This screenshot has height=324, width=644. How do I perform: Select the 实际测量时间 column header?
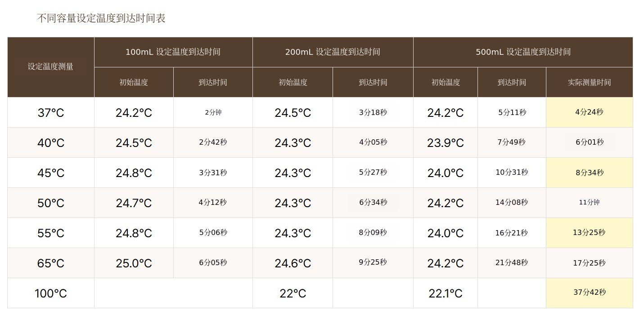(x=589, y=82)
